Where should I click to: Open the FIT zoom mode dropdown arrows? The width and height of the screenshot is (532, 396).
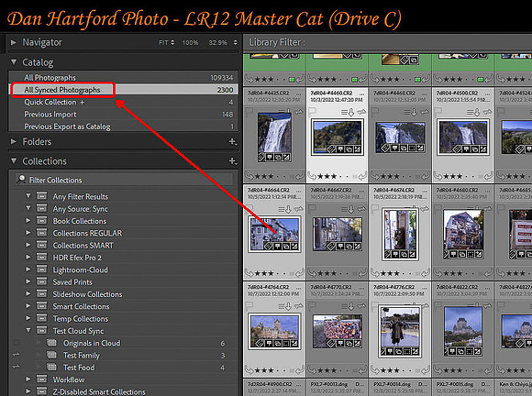tap(172, 43)
